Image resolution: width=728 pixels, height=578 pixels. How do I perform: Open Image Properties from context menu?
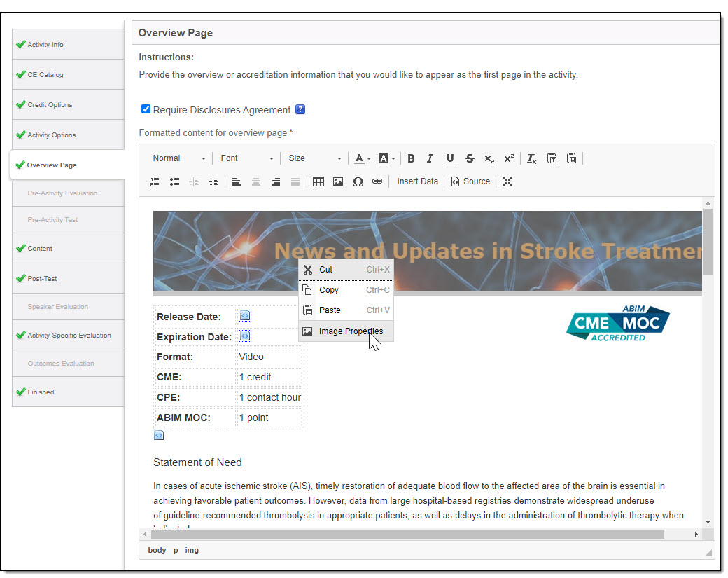coord(346,331)
